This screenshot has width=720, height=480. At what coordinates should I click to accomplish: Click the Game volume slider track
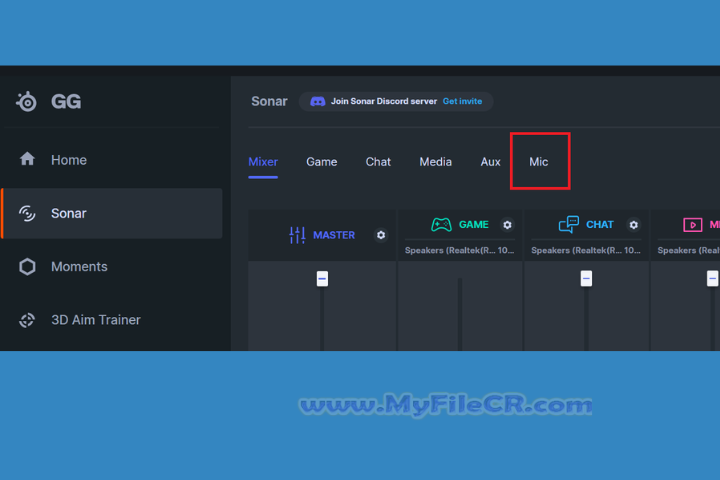pyautogui.click(x=460, y=314)
